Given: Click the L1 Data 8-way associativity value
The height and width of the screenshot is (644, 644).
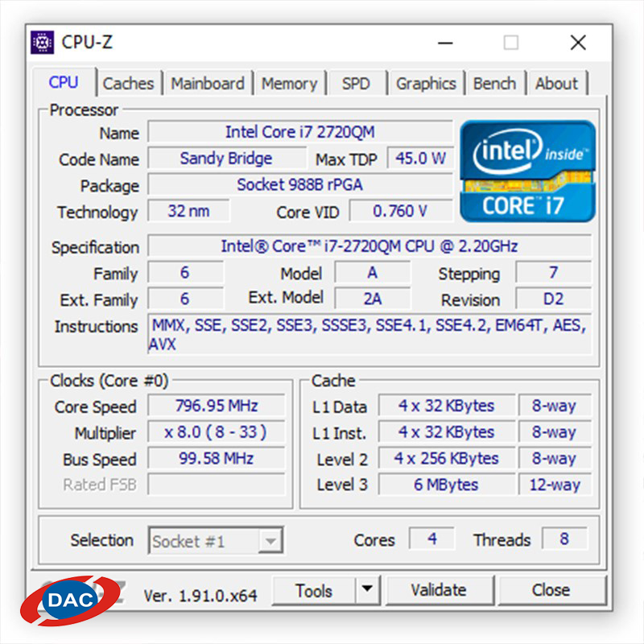Looking at the screenshot, I should pyautogui.click(x=555, y=406).
